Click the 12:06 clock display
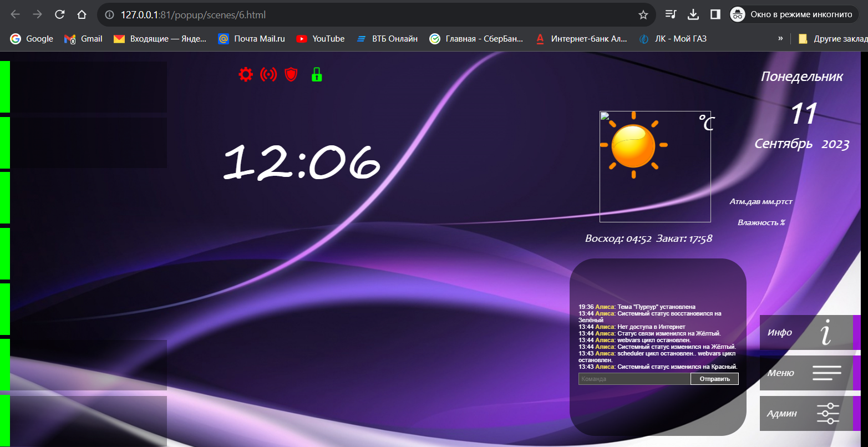Viewport: 868px width, 447px height. (x=302, y=161)
